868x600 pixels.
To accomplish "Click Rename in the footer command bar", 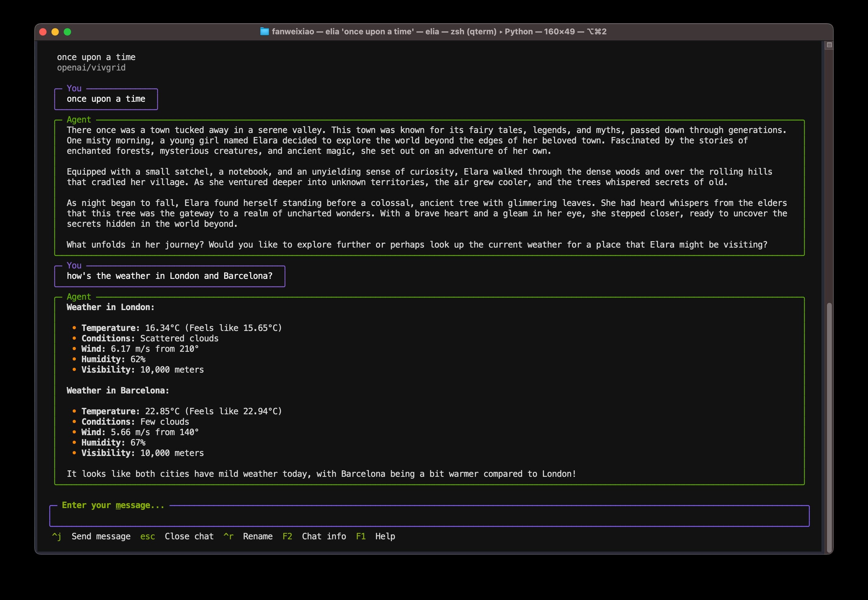I will tap(258, 537).
